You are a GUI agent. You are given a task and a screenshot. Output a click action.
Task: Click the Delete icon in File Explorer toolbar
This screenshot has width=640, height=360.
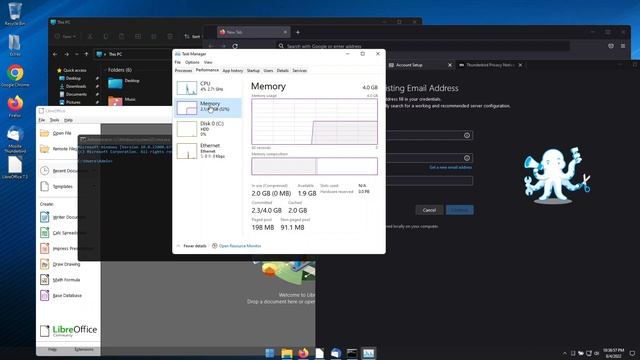pos(170,37)
